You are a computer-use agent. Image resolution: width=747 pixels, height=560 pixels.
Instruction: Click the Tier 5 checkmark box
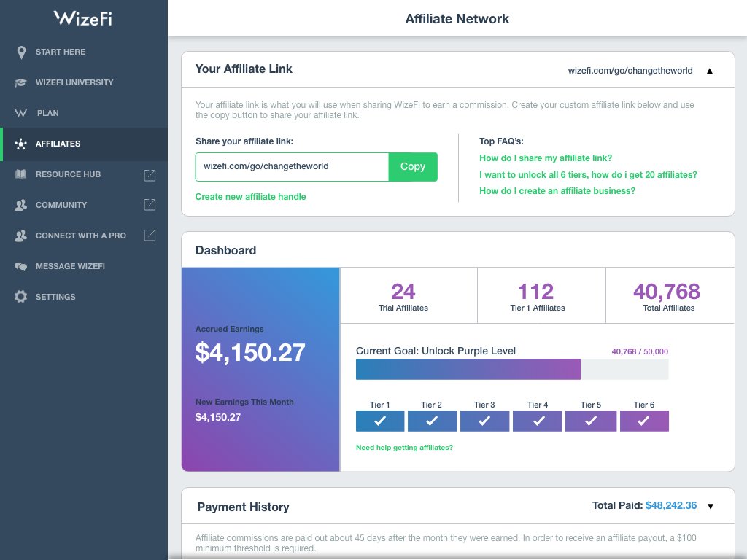pyautogui.click(x=591, y=421)
